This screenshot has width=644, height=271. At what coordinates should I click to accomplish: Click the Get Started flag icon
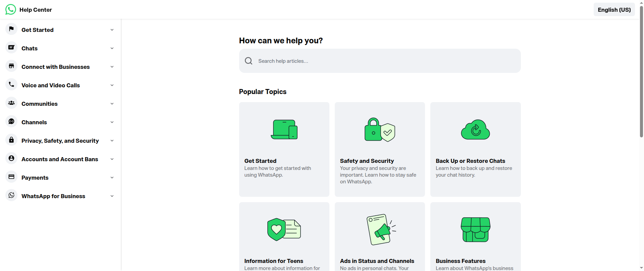(x=11, y=29)
